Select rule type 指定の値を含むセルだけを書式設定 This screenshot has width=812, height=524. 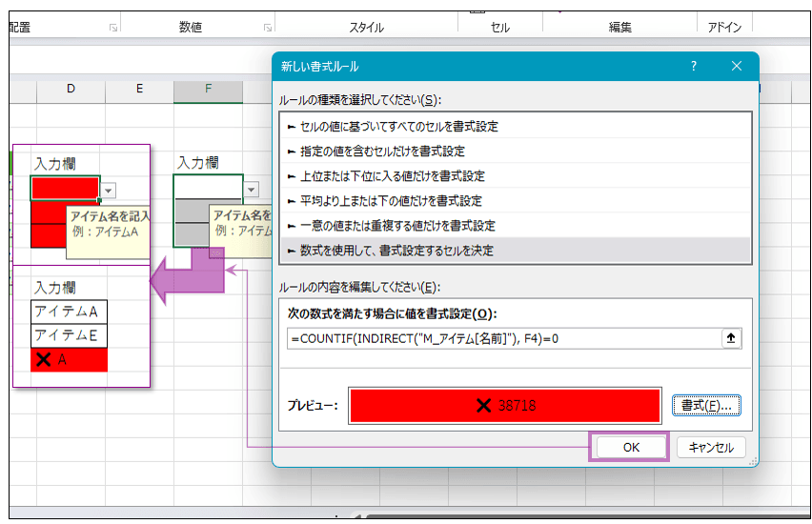pyautogui.click(x=380, y=151)
